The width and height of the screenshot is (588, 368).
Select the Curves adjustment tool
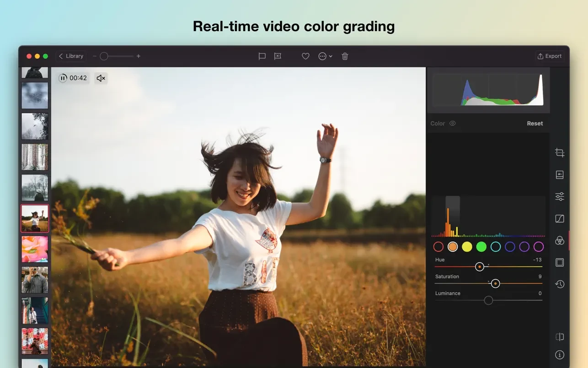[x=559, y=218]
